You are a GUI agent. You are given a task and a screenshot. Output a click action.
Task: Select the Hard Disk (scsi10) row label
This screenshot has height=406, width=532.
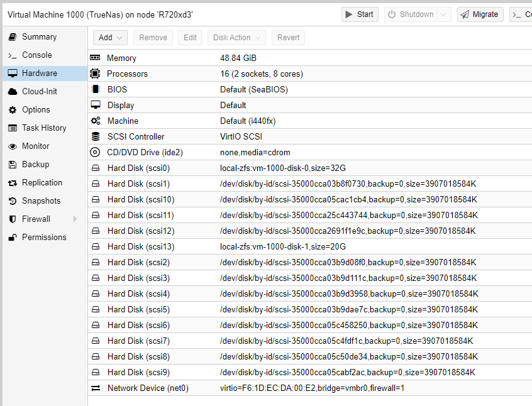click(141, 199)
